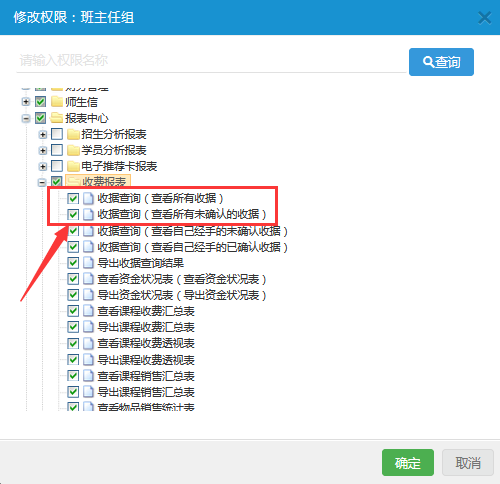Click the 查询 search button
Image resolution: width=500 pixels, height=484 pixels.
[x=441, y=62]
